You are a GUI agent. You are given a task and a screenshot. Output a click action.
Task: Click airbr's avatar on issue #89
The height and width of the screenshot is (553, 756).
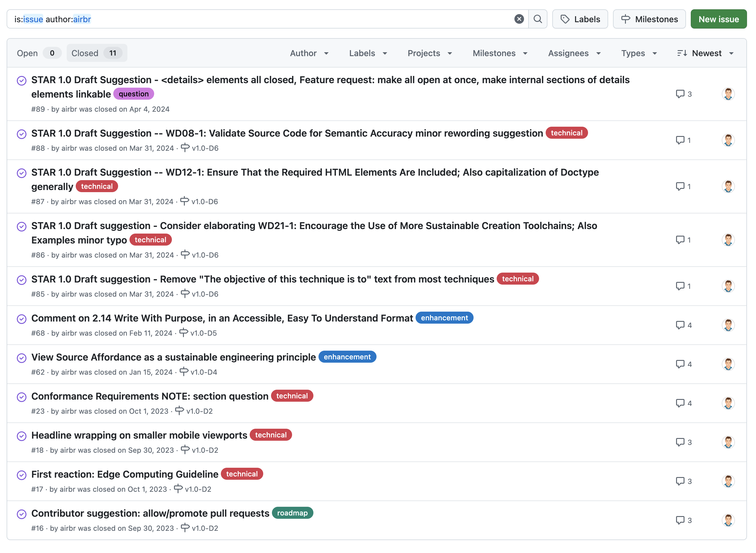click(728, 94)
